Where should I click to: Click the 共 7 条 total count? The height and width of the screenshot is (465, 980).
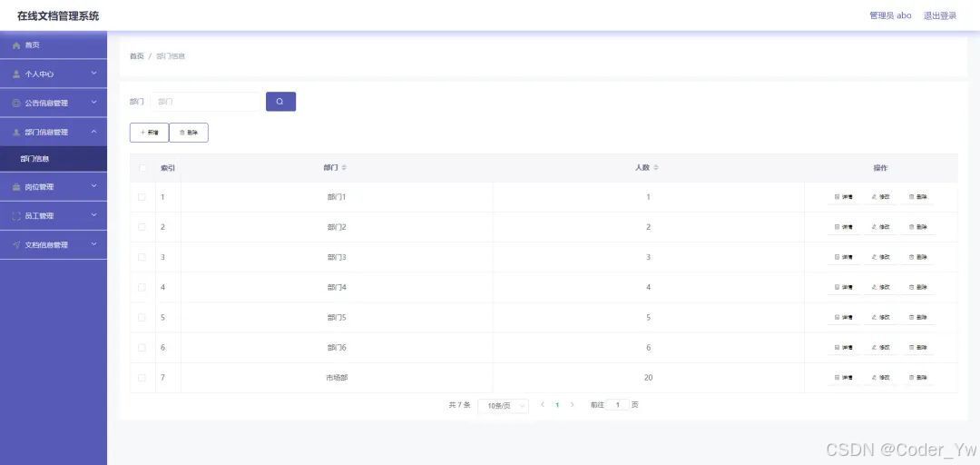459,405
